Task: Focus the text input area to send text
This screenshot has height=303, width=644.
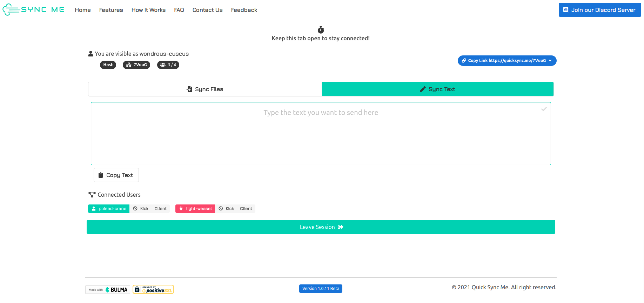Action: 321,134
